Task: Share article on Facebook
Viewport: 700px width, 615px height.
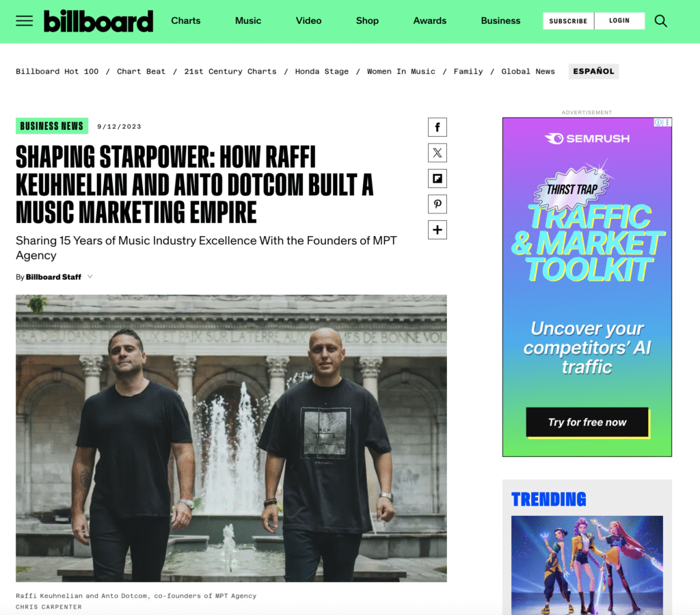Action: click(x=437, y=127)
